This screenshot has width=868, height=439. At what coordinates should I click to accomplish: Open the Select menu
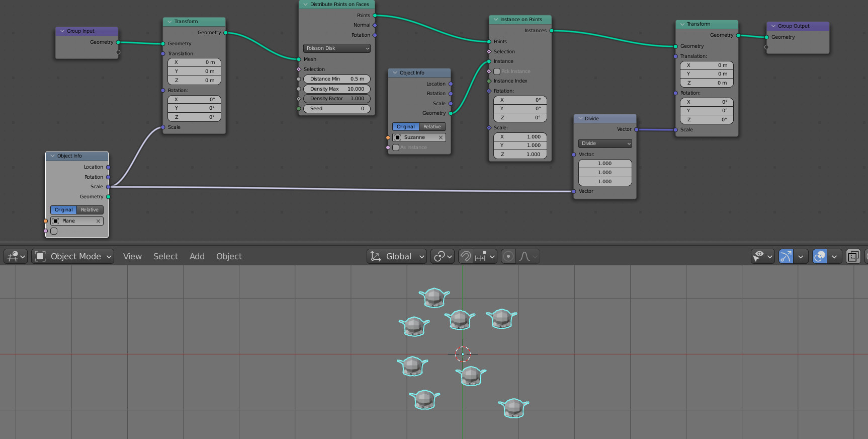165,256
